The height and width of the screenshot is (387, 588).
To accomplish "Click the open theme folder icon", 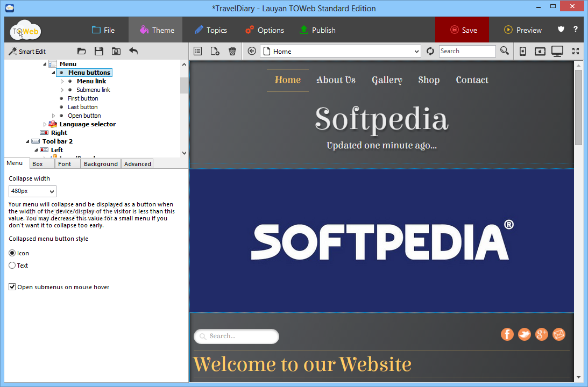I will tap(81, 51).
